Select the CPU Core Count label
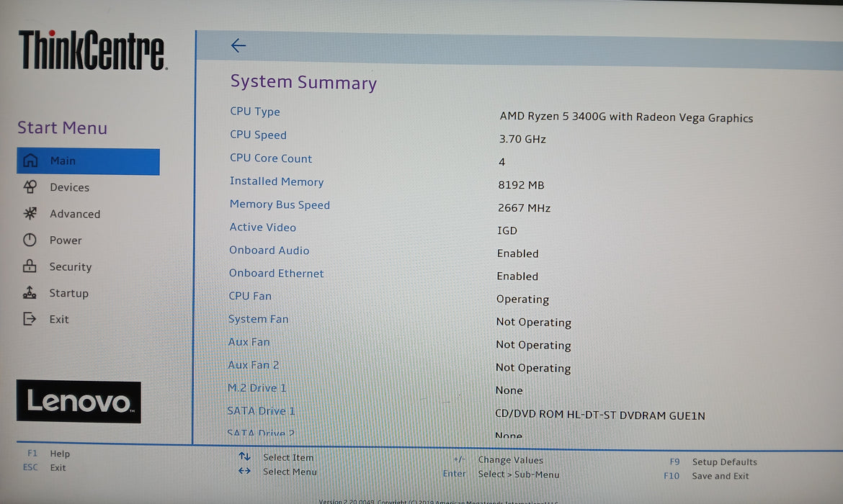The image size is (843, 504). click(270, 158)
